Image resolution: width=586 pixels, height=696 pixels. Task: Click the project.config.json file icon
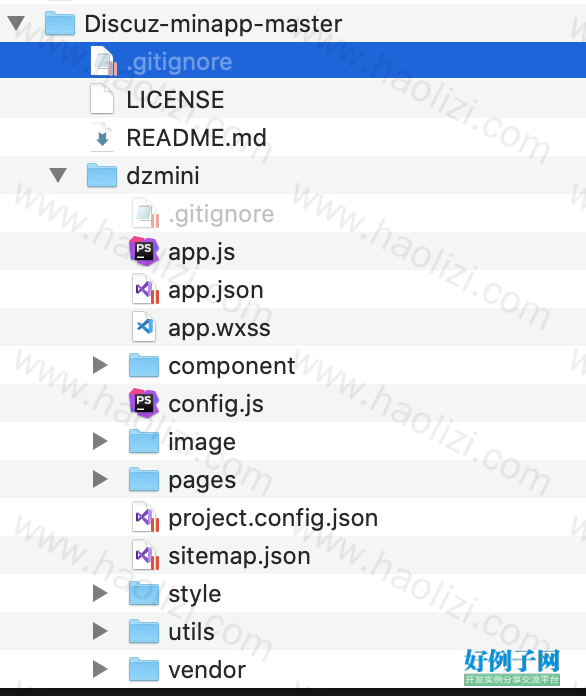coord(145,518)
